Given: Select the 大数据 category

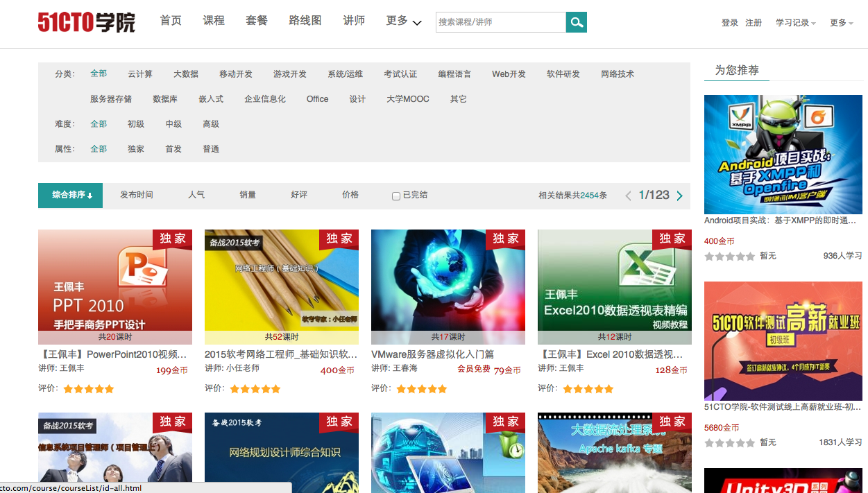Looking at the screenshot, I should pyautogui.click(x=186, y=74).
